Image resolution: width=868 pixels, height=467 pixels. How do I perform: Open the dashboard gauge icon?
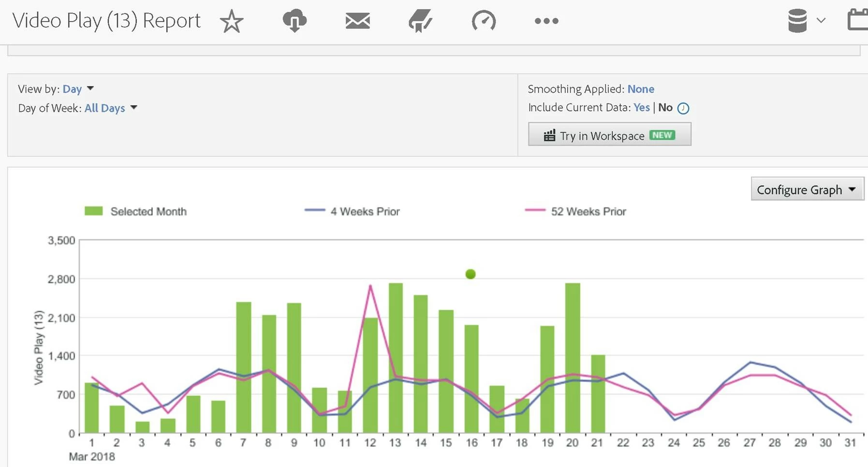[484, 21]
